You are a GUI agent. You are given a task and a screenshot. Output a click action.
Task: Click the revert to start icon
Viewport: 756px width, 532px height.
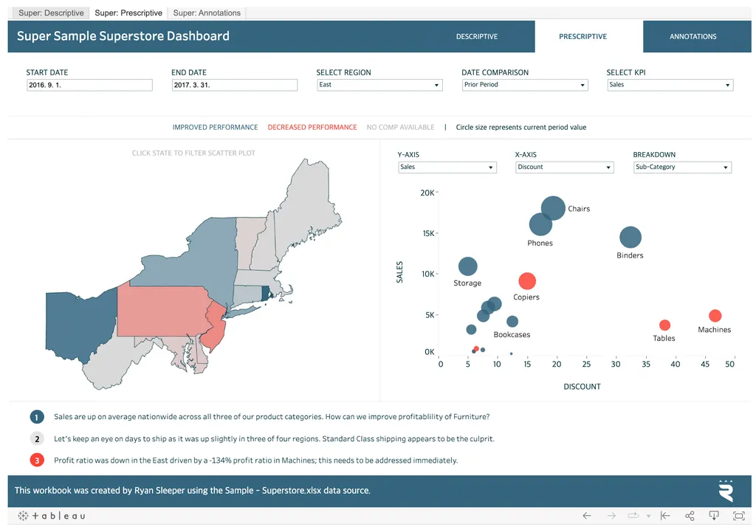(665, 516)
